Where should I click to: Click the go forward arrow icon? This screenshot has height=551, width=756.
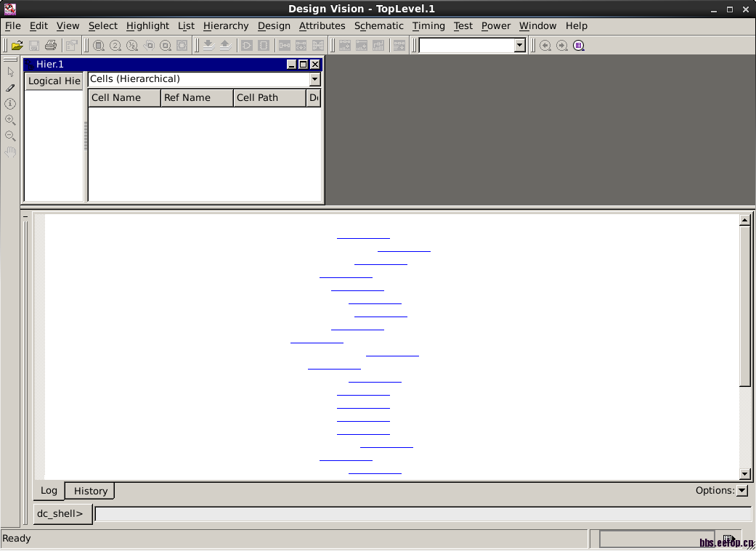pyautogui.click(x=562, y=45)
